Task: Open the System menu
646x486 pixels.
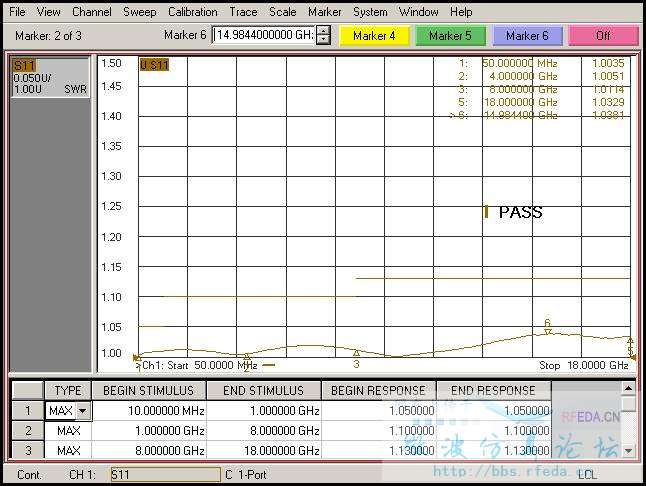Action: pyautogui.click(x=370, y=12)
